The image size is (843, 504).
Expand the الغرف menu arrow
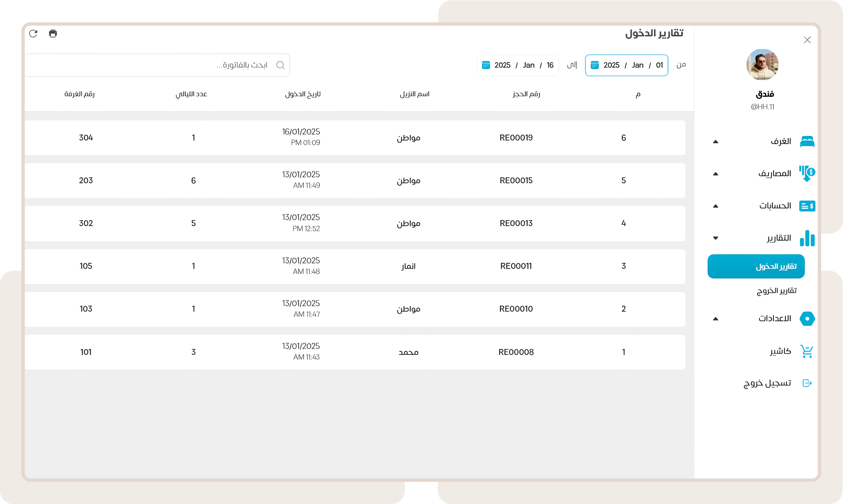coord(715,142)
